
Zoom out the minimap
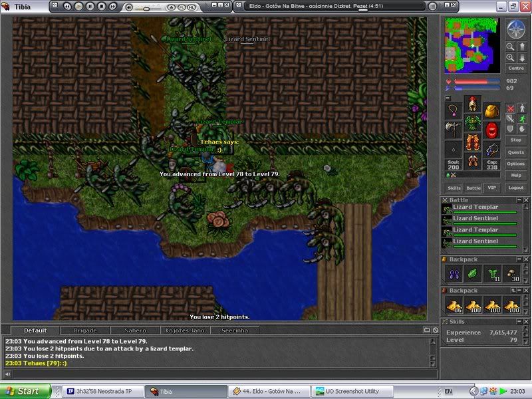point(510,47)
